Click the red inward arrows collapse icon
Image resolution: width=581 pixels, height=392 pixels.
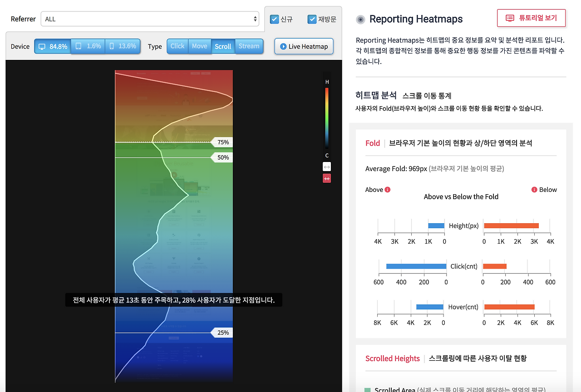[327, 179]
